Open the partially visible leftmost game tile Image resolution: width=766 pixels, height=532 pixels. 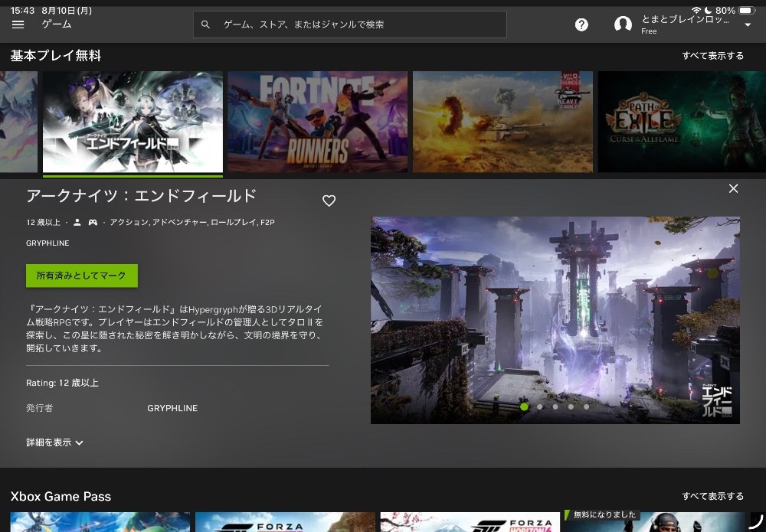[18, 122]
